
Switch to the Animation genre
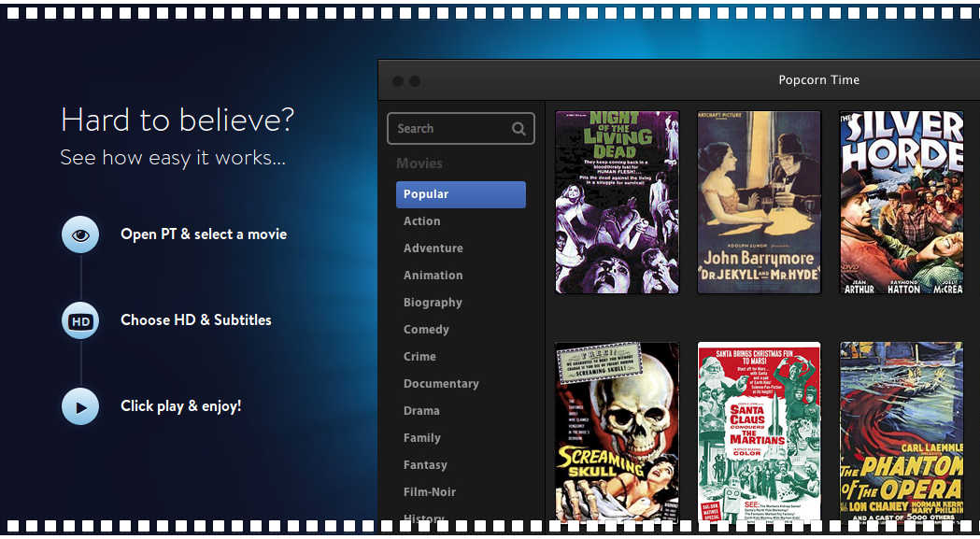(433, 276)
